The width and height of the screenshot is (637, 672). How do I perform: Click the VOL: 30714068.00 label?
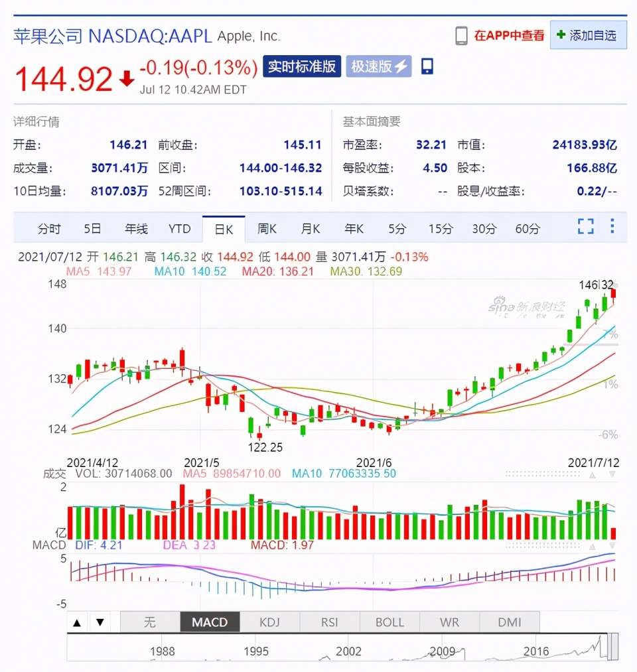(x=123, y=474)
